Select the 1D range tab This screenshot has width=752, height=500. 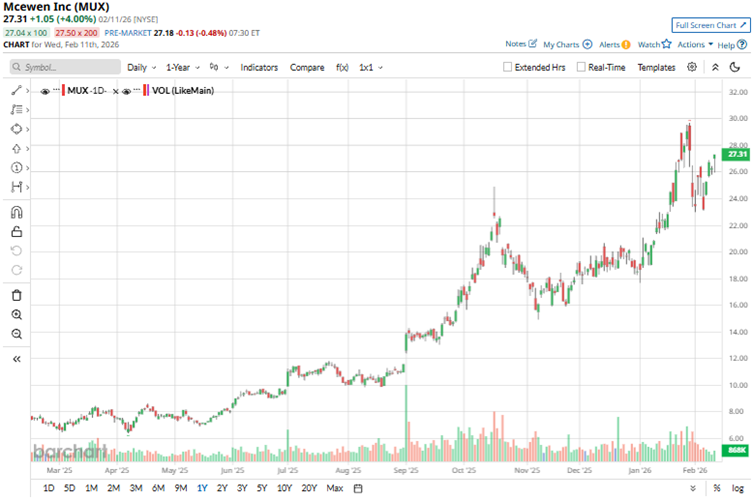point(48,488)
